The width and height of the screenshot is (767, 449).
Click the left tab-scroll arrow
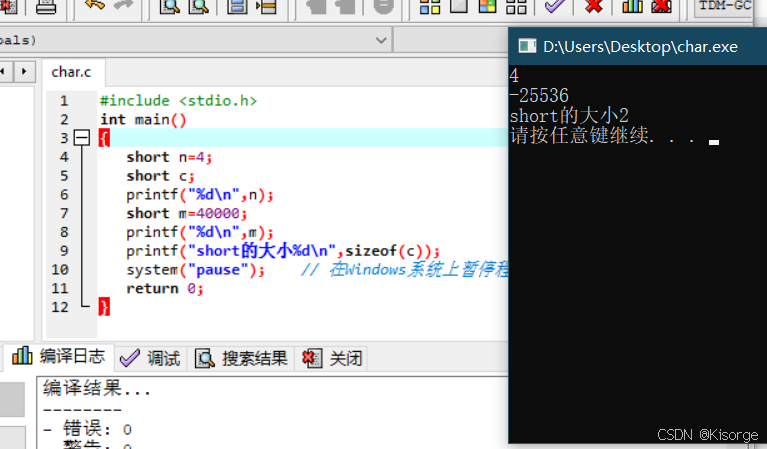pos(4,72)
